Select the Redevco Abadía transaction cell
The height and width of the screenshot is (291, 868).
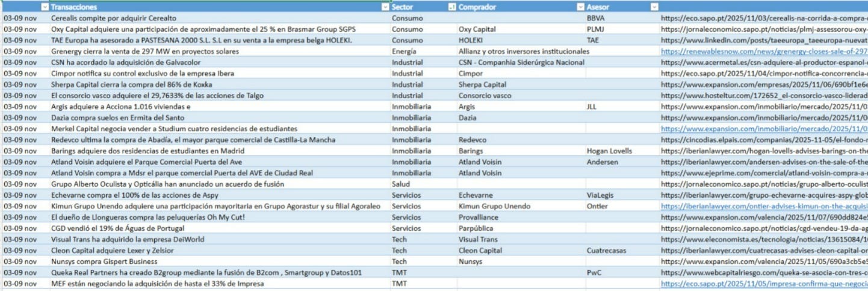point(220,140)
